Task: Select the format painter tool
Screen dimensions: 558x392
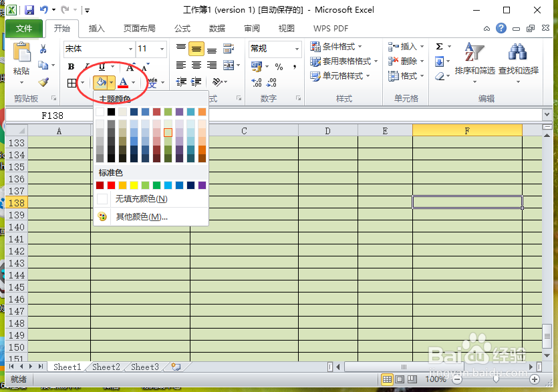Action: pyautogui.click(x=41, y=83)
